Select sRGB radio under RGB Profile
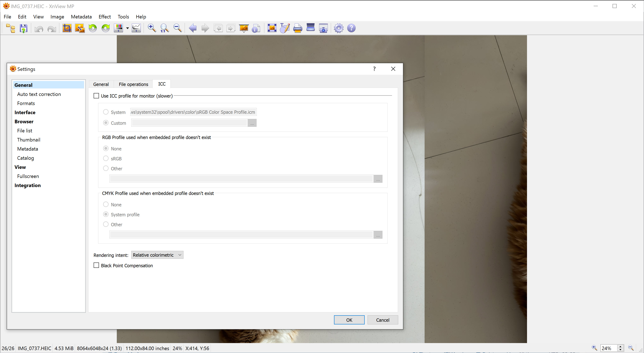Viewport: 644px width, 353px height. [x=106, y=158]
